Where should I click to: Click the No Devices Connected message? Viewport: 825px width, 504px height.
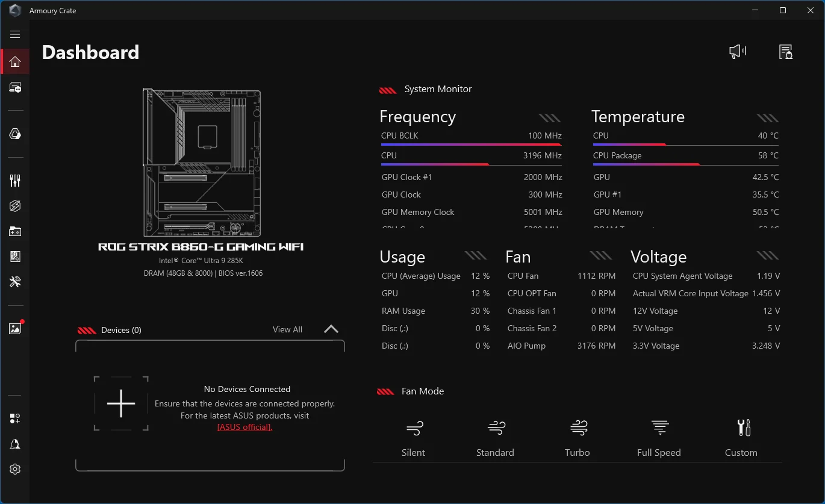pos(247,389)
